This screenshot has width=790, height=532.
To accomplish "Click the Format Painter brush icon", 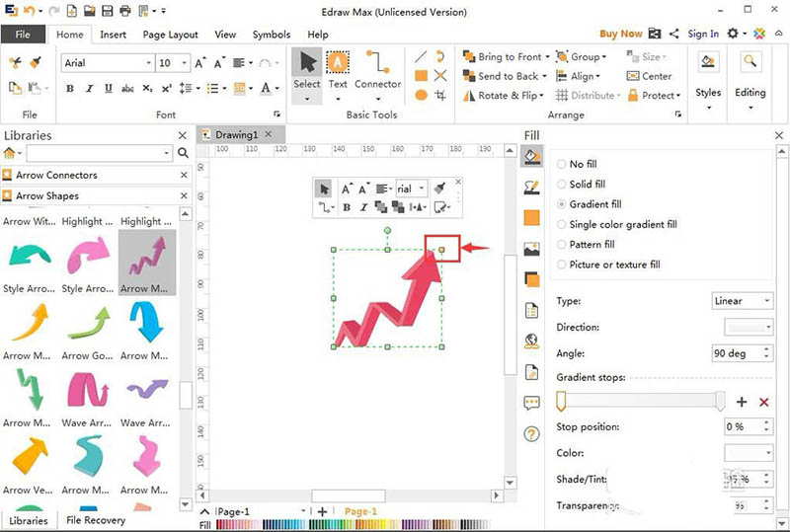I will 35,62.
